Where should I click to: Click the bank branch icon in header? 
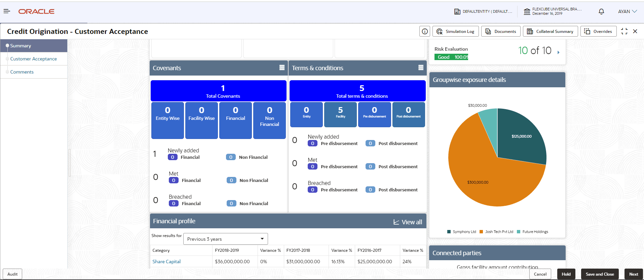[527, 12]
